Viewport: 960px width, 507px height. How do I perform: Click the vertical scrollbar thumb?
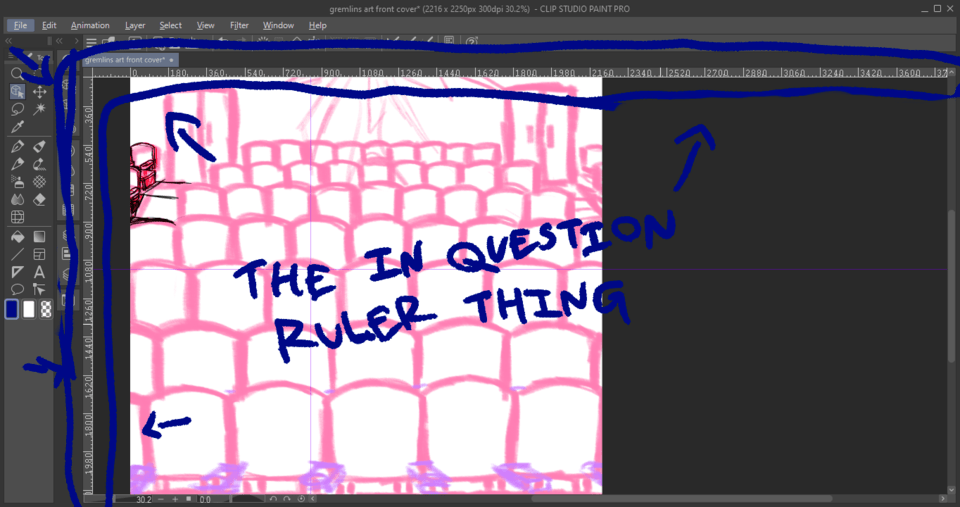[952, 288]
